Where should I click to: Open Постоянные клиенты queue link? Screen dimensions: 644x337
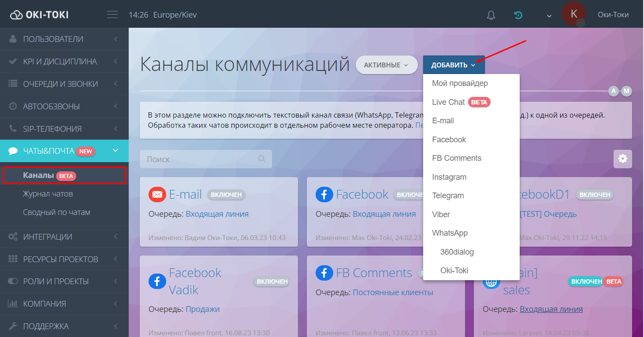pyautogui.click(x=393, y=293)
